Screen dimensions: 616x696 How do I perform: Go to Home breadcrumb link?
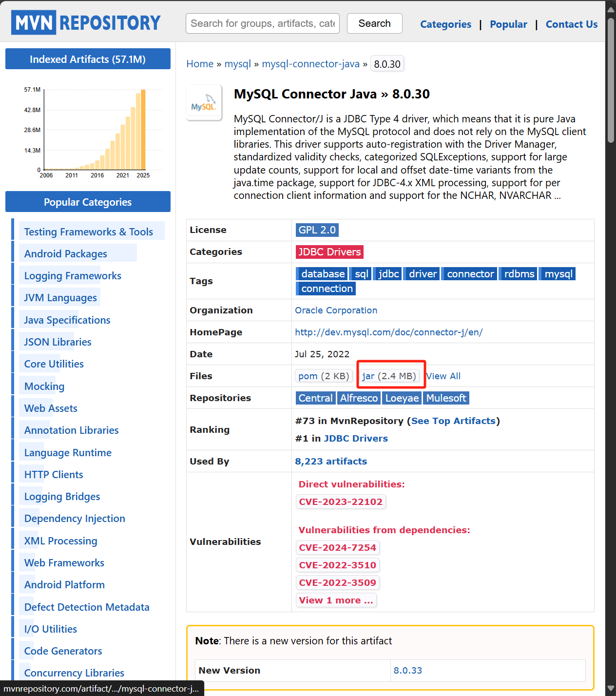click(200, 64)
